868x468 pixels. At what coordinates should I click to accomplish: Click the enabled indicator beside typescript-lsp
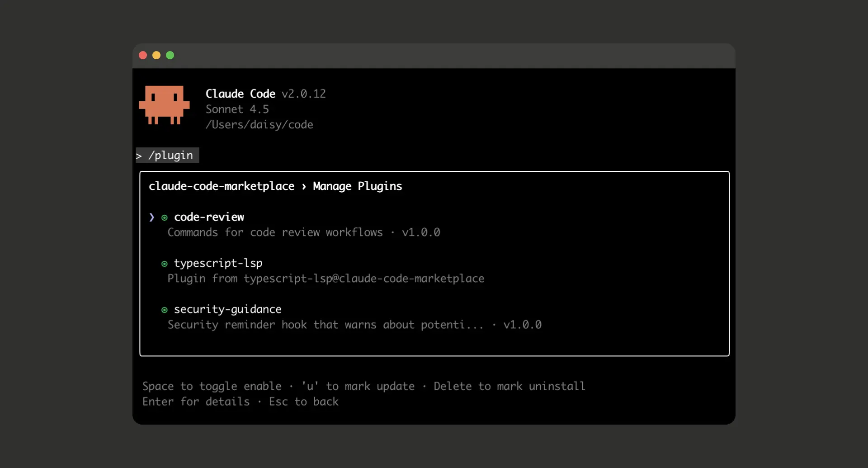click(x=165, y=264)
